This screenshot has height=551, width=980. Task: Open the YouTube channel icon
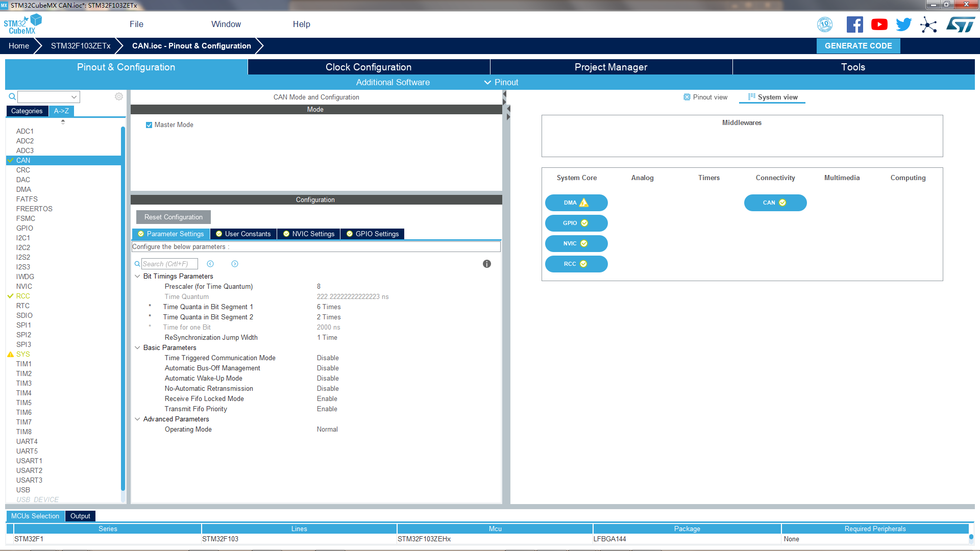[x=879, y=24]
